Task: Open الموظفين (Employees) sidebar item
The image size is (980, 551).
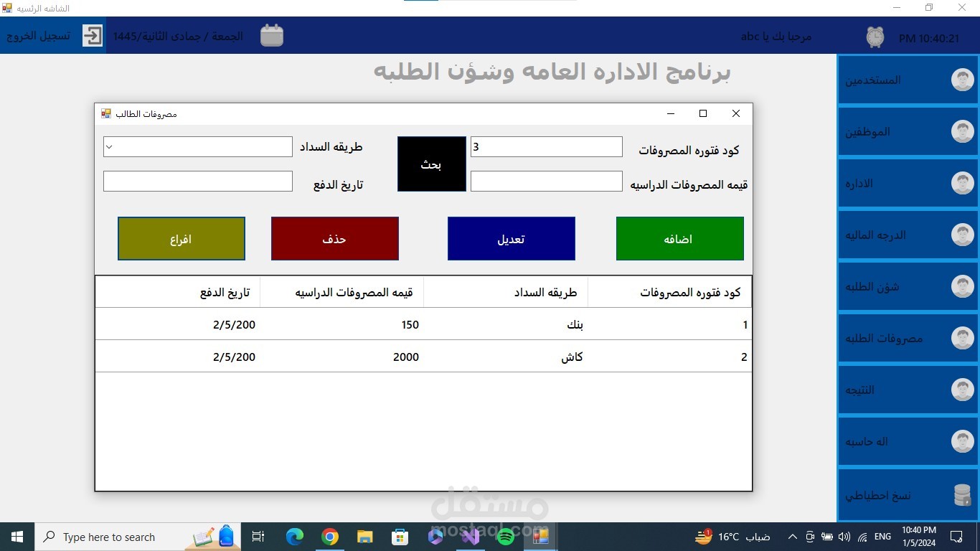Action: (907, 132)
